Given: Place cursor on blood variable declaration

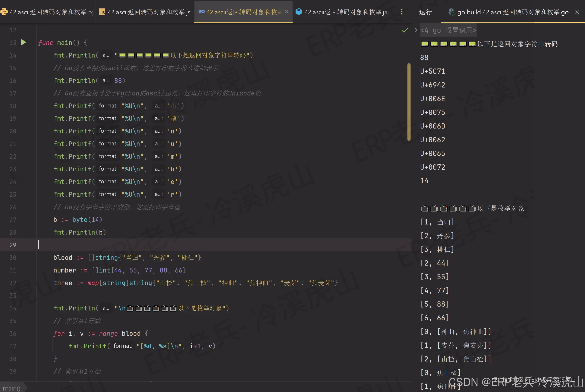Looking at the screenshot, I should 63,258.
